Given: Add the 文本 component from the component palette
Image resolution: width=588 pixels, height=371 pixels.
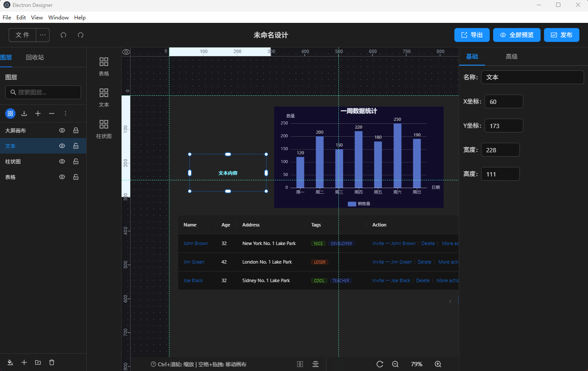Looking at the screenshot, I should [104, 98].
